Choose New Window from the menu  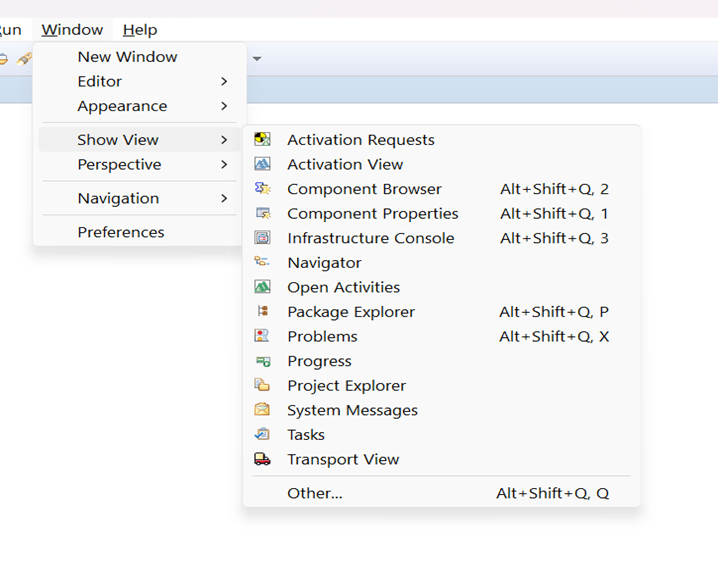(x=139, y=57)
